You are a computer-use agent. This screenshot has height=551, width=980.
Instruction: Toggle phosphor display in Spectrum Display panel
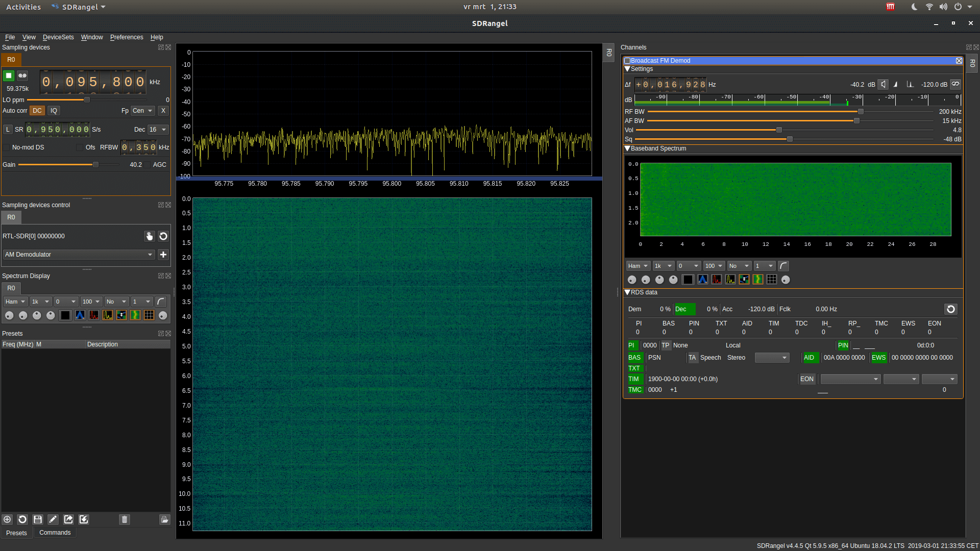pyautogui.click(x=80, y=315)
